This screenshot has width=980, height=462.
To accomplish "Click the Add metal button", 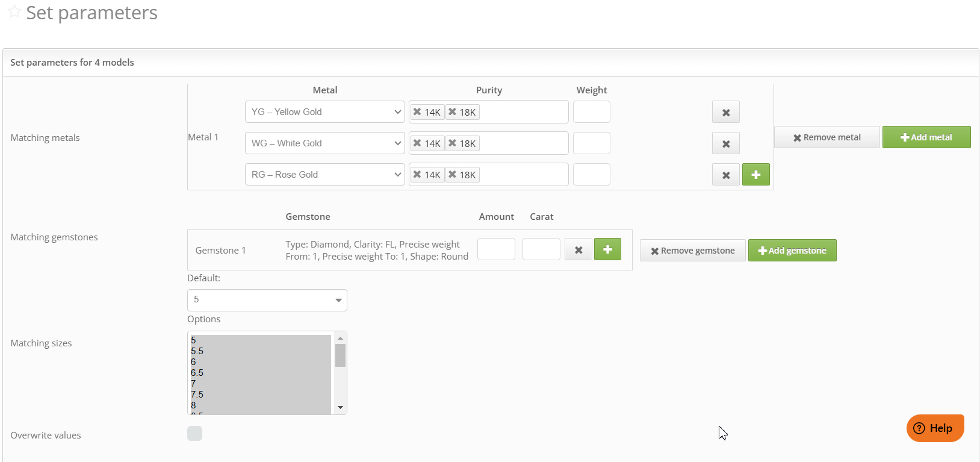I will (x=926, y=137).
